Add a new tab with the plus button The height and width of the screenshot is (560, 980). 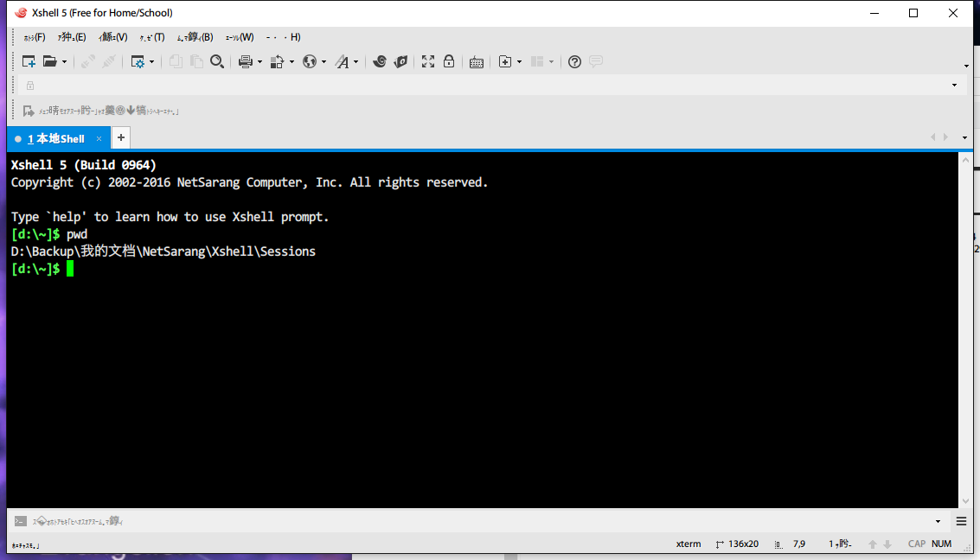(x=121, y=137)
